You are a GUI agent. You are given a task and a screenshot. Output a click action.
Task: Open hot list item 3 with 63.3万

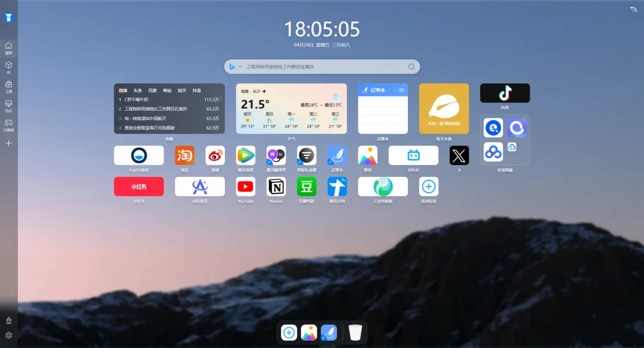[169, 118]
